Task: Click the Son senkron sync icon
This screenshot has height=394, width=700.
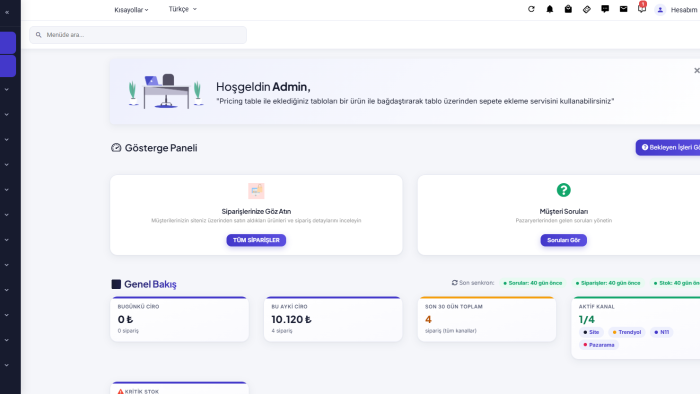Action: pos(454,283)
